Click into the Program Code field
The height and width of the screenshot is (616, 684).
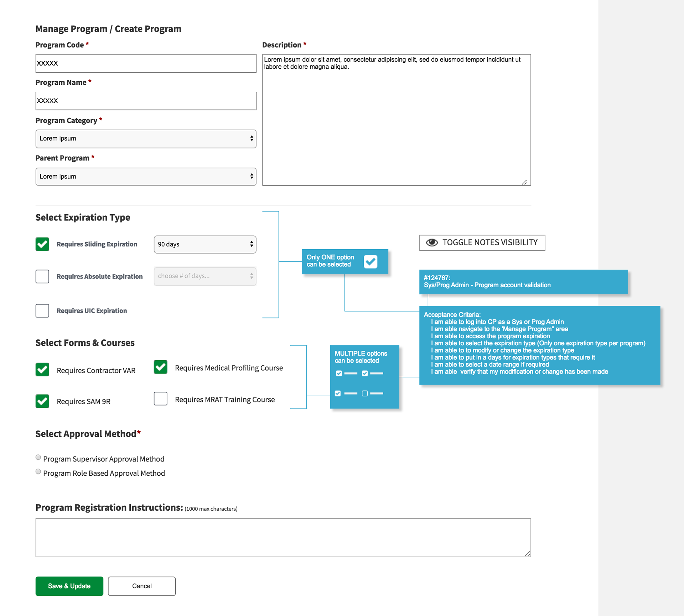(146, 63)
